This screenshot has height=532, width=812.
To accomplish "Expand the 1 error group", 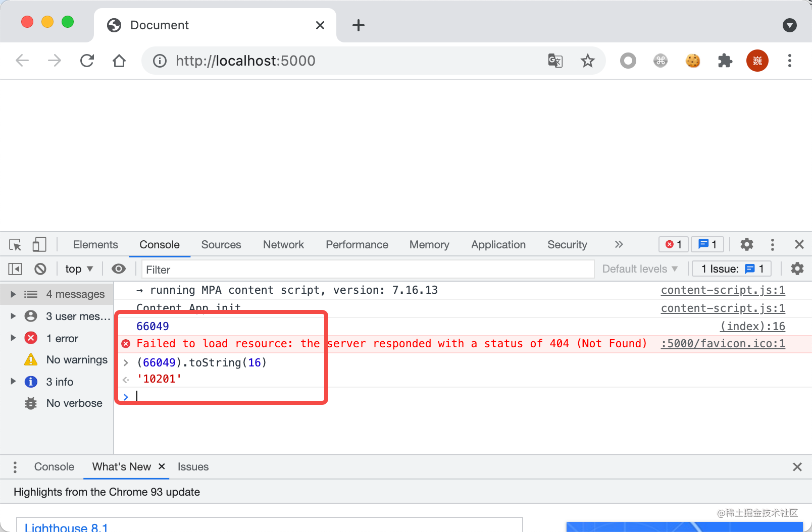I will tap(13, 338).
